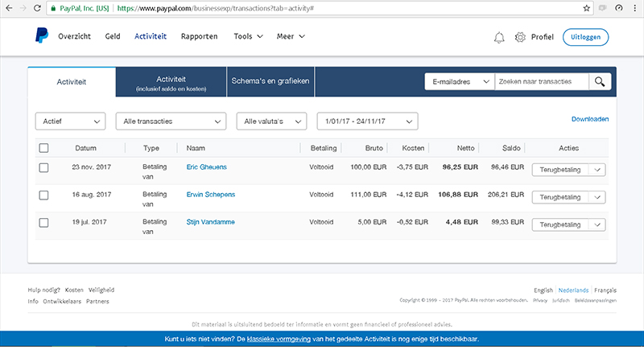Viewport: 644px width, 362px height.
Task: Switch to Activiteit inclusief saldo en kosten tab
Action: pos(171,82)
